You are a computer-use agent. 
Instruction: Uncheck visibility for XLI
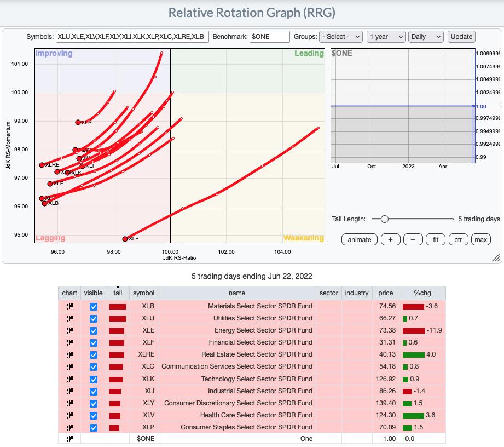(94, 392)
